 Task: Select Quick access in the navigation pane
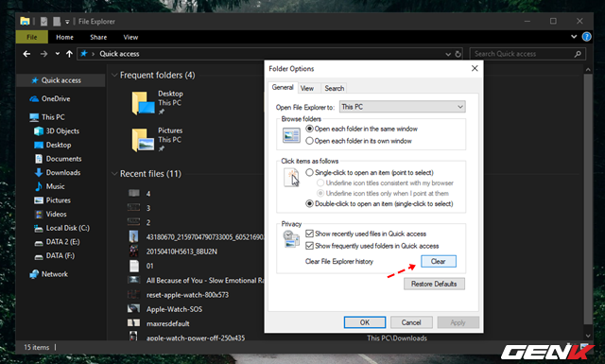pos(60,80)
